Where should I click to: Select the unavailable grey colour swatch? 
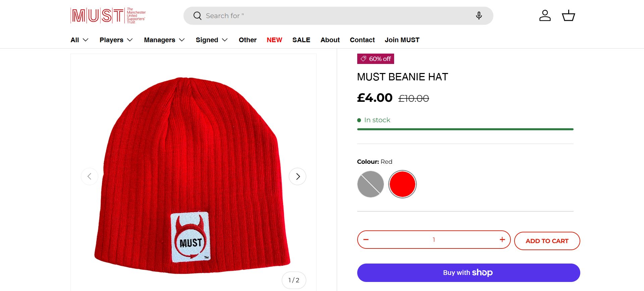coord(371,184)
